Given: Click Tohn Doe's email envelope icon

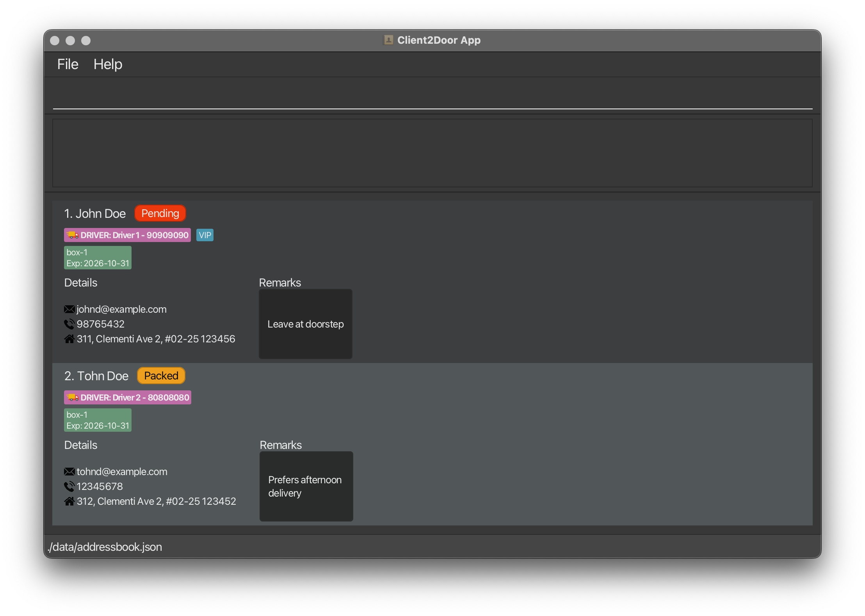Looking at the screenshot, I should point(69,472).
